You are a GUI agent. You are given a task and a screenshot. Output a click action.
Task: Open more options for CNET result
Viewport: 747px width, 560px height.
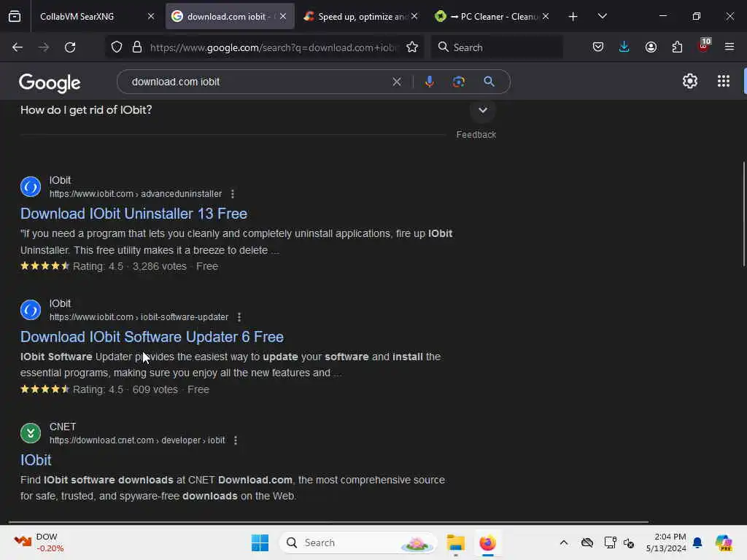click(x=236, y=440)
